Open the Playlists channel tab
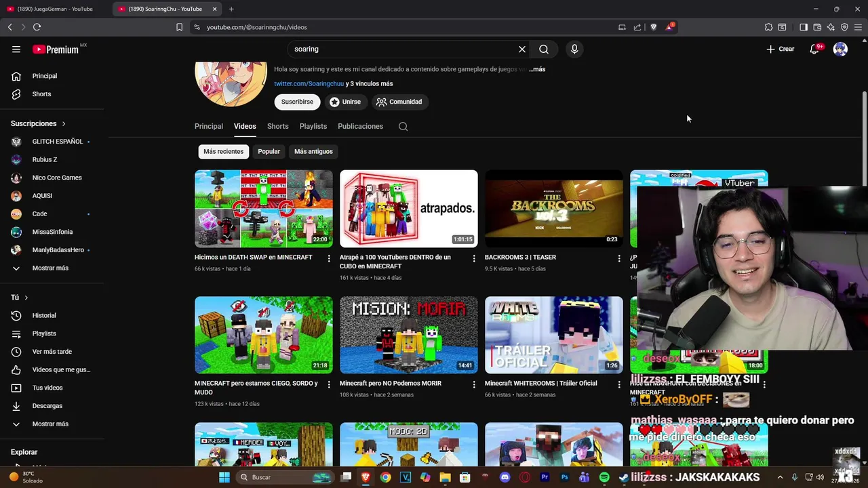Screen dimensions: 868x488 tap(313, 126)
